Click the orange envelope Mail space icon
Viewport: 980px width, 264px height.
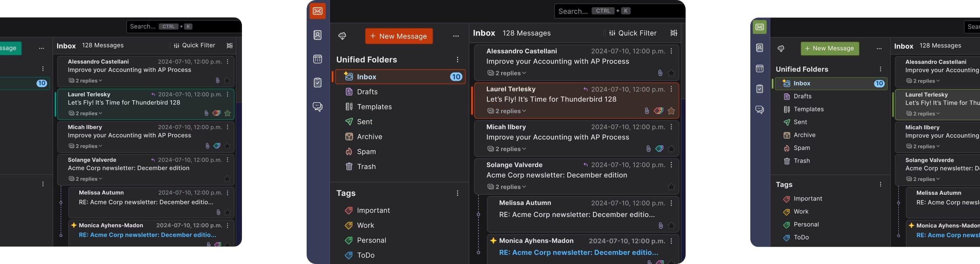coord(317,11)
